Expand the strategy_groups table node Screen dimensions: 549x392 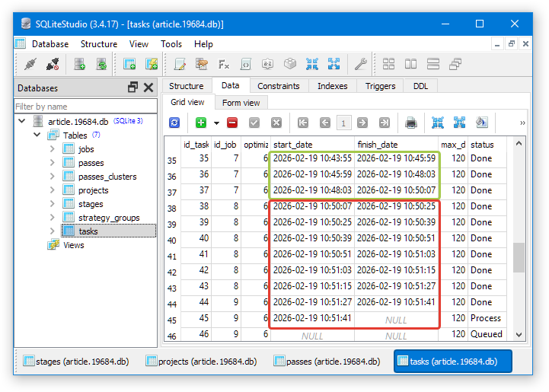tap(53, 218)
